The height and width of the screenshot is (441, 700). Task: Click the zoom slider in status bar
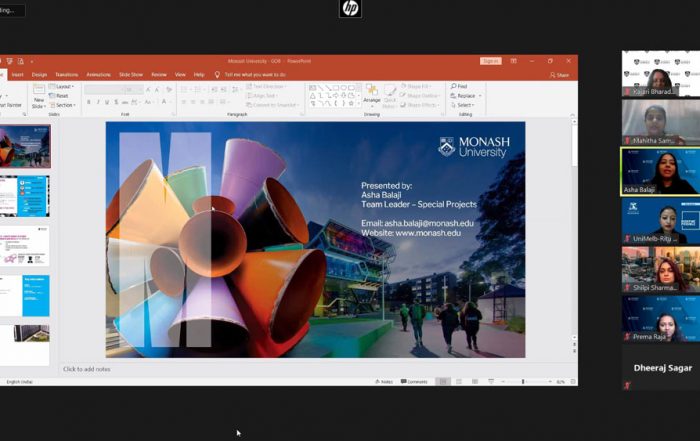click(525, 382)
